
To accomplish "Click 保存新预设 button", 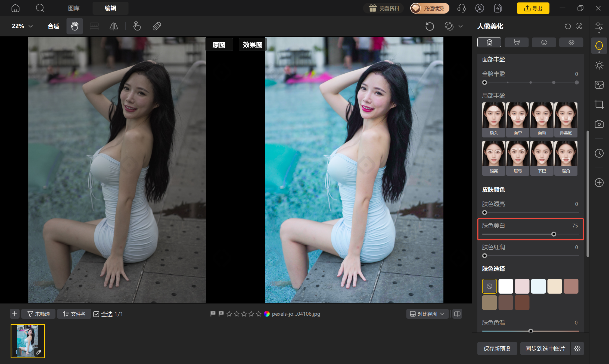I will click(497, 349).
